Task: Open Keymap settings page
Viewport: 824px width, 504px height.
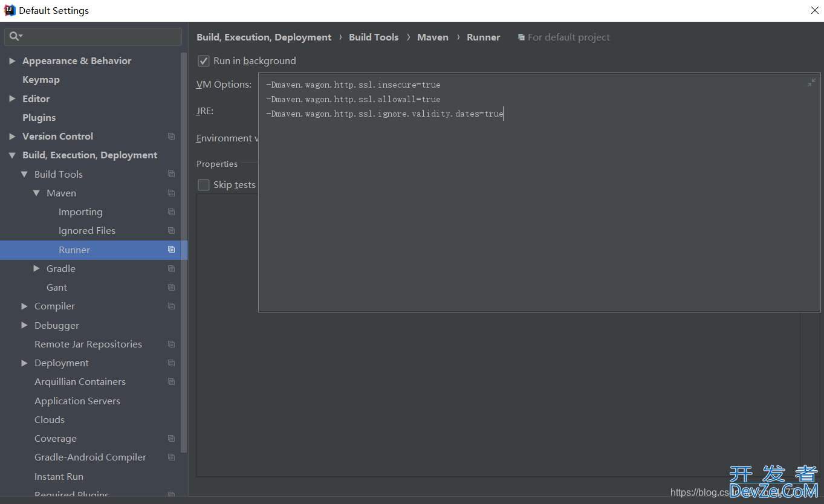Action: (x=41, y=80)
